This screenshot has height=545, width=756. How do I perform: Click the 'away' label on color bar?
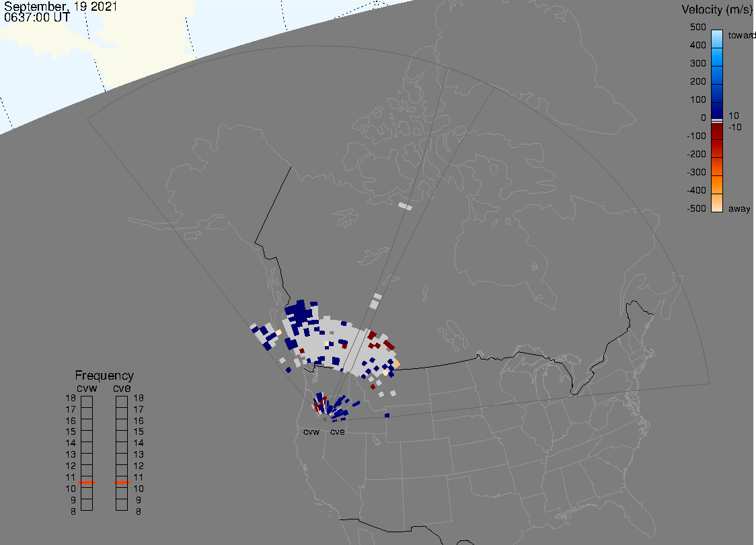point(739,208)
